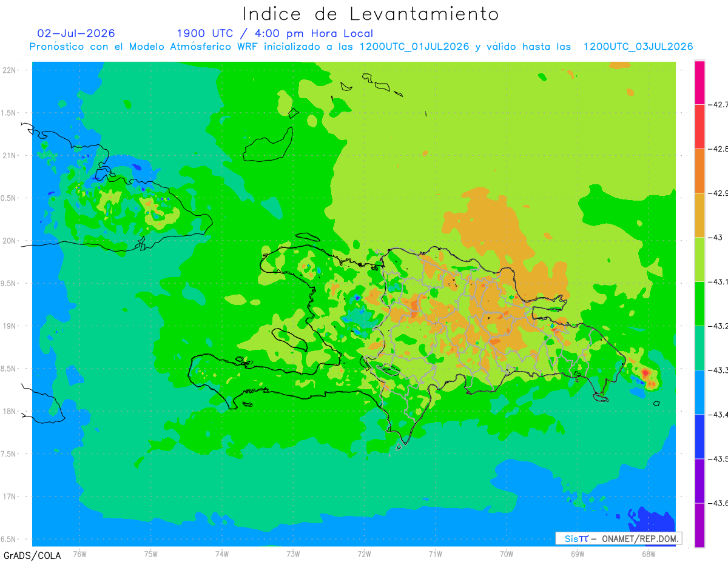Select the yellow-orange swatch above -43
Screen dimensions: 728x562
[x=699, y=215]
